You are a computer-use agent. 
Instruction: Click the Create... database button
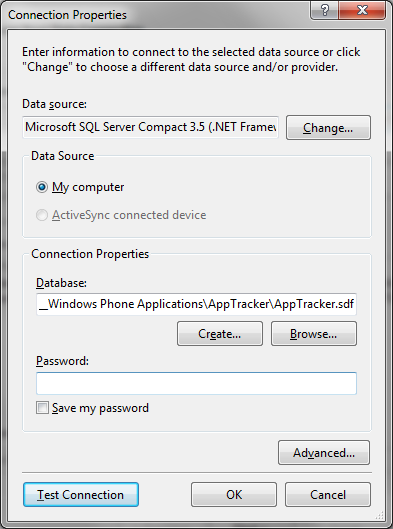(220, 334)
